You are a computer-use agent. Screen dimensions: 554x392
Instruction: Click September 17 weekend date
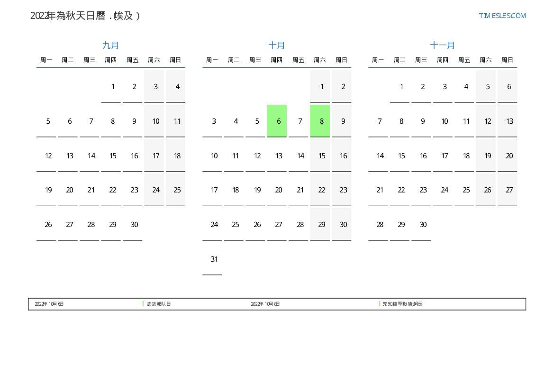155,156
